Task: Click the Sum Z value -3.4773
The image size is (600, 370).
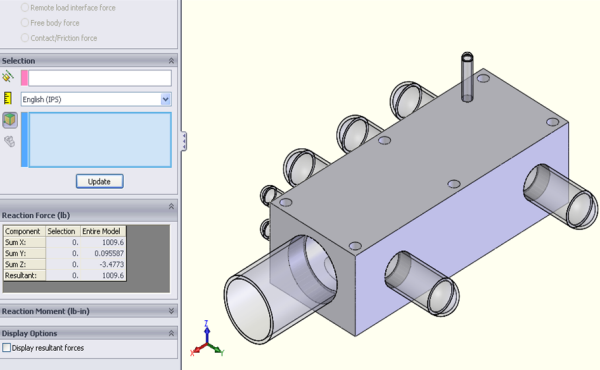Action: [103, 264]
